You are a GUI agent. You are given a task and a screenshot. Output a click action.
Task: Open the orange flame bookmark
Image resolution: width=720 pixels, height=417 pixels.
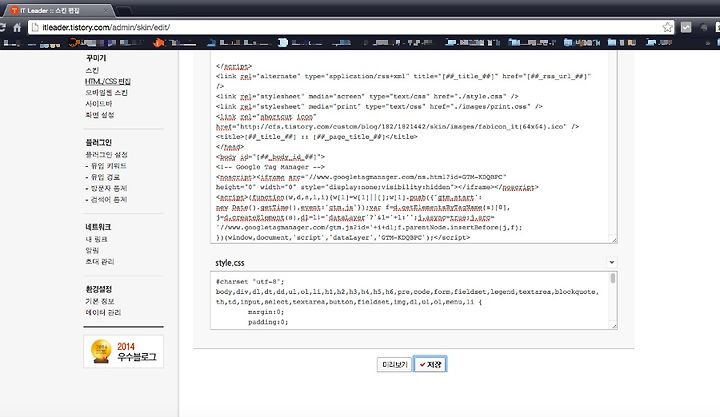tap(158, 43)
